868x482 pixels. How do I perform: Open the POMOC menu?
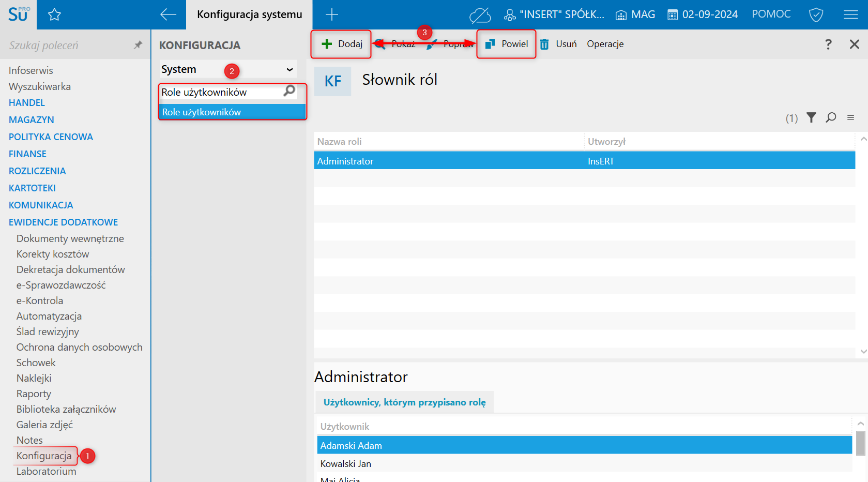pyautogui.click(x=771, y=14)
